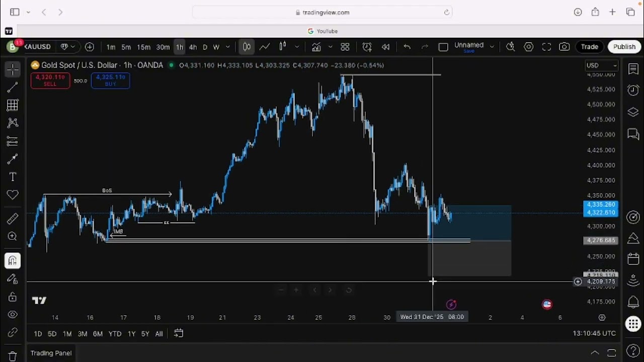Screen dimensions: 644x362
Task: Select the daily D timeframe
Action: pyautogui.click(x=205, y=47)
